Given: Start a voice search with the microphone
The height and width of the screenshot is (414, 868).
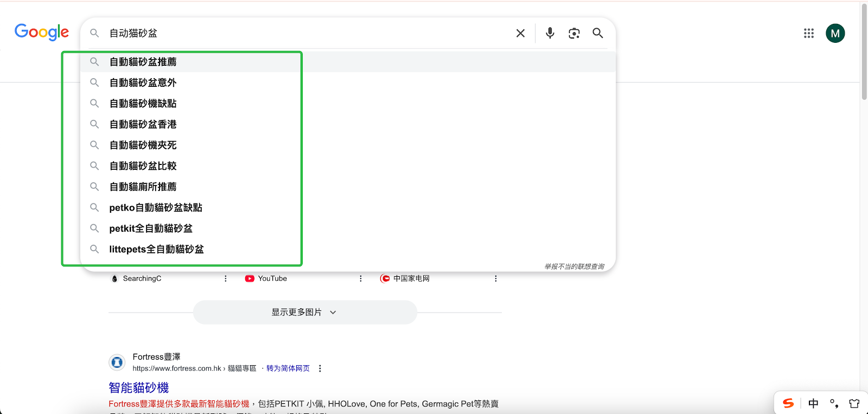Looking at the screenshot, I should pyautogui.click(x=550, y=33).
